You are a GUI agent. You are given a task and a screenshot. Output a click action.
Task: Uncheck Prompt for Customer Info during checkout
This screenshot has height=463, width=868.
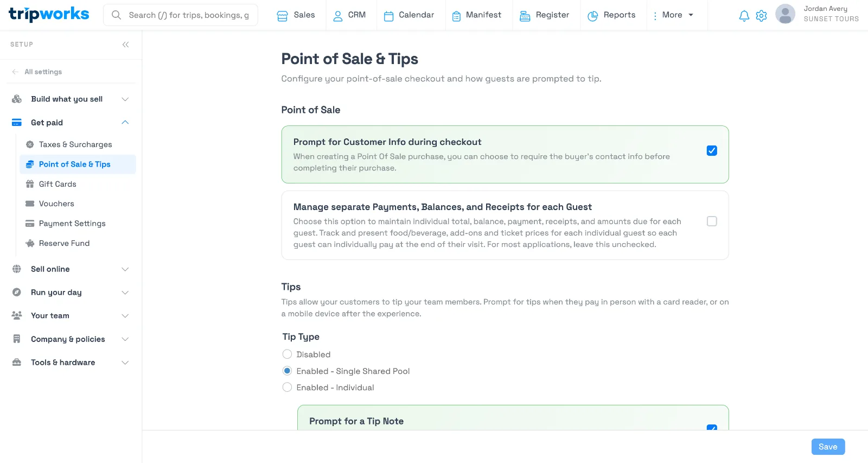(712, 151)
